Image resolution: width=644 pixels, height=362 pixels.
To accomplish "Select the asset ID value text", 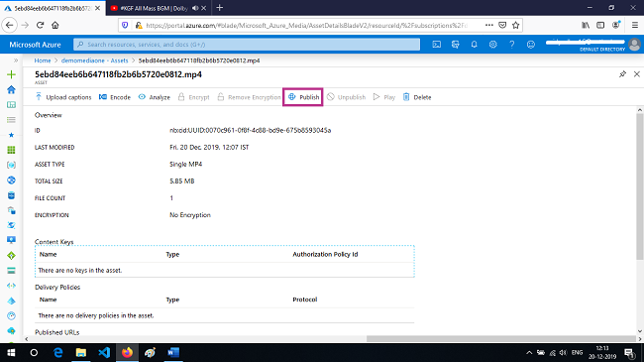I will [x=250, y=130].
